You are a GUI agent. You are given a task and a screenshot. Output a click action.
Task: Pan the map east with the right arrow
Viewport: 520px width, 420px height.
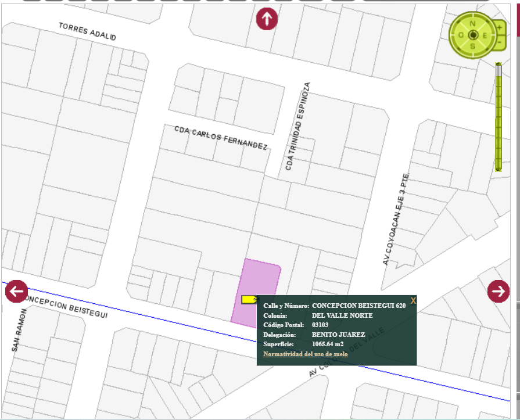pyautogui.click(x=499, y=291)
